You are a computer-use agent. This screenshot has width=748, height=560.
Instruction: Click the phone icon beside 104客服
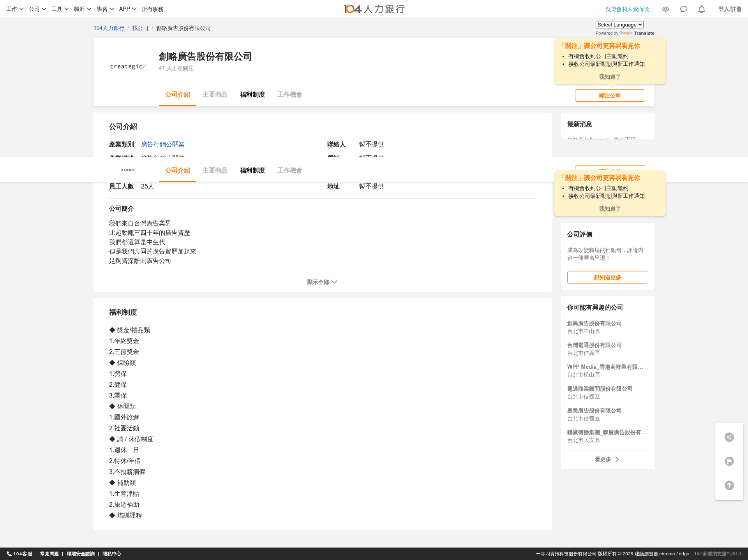pos(9,554)
